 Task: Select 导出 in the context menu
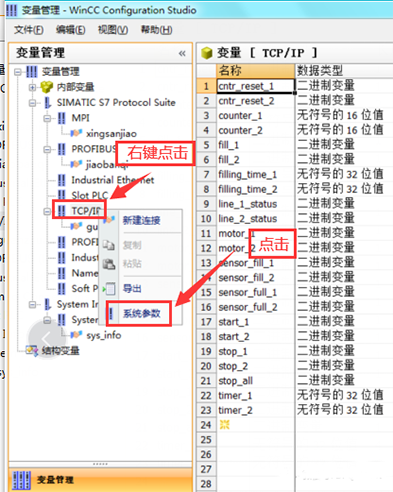(x=132, y=288)
